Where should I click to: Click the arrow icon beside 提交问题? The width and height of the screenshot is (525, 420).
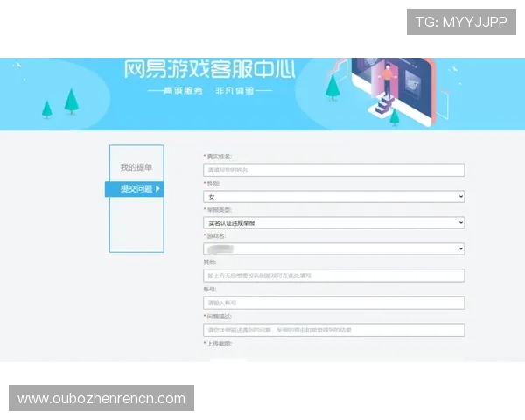pos(157,189)
